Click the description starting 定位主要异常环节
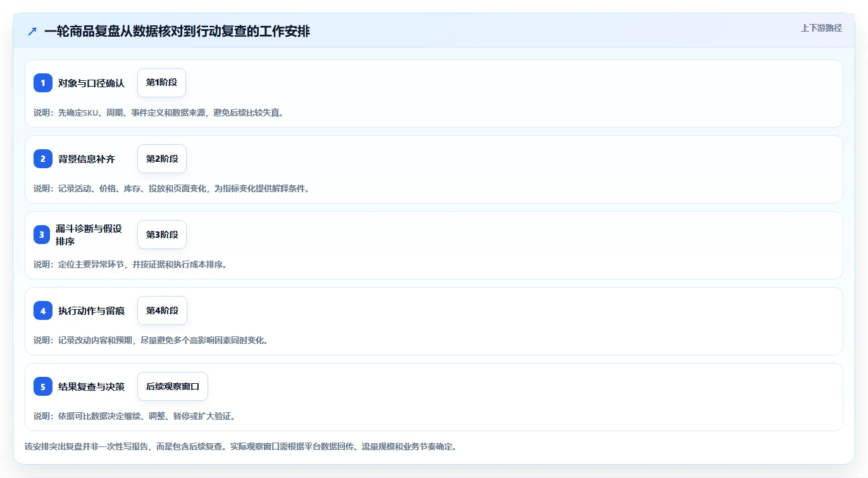Viewport: 868px width, 478px height. (130, 264)
